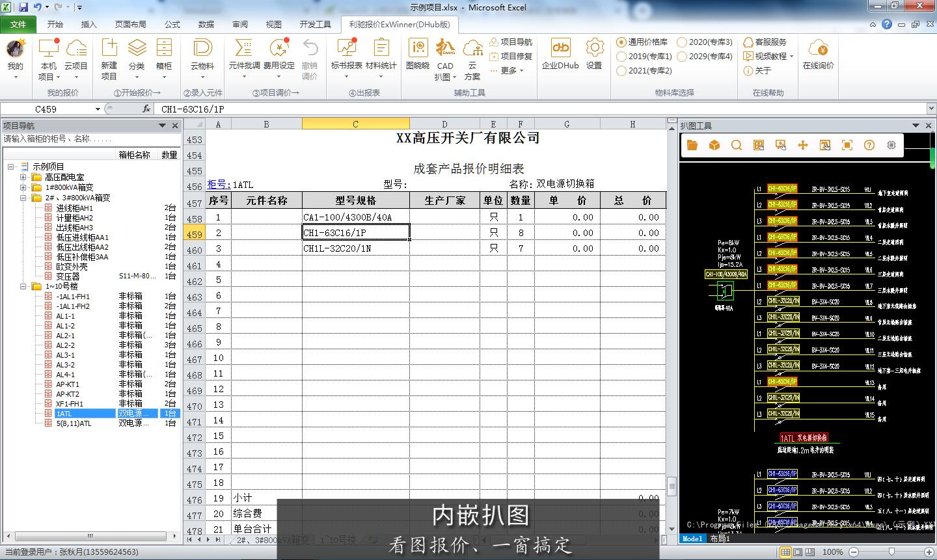Open 费用设定 fee settings
Screen dimensions: 937x560
click(279, 59)
